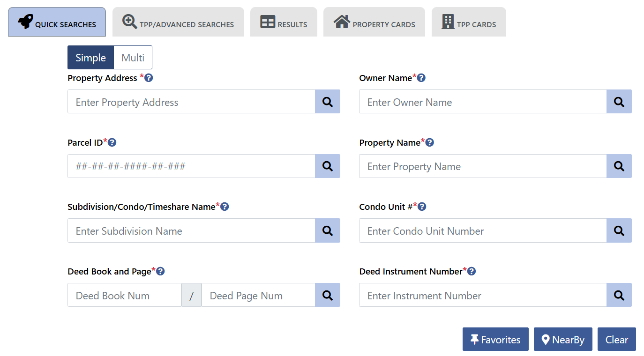Click the search icon for Deed Book and Page
Viewport: 644px width, 356px height.
point(328,295)
